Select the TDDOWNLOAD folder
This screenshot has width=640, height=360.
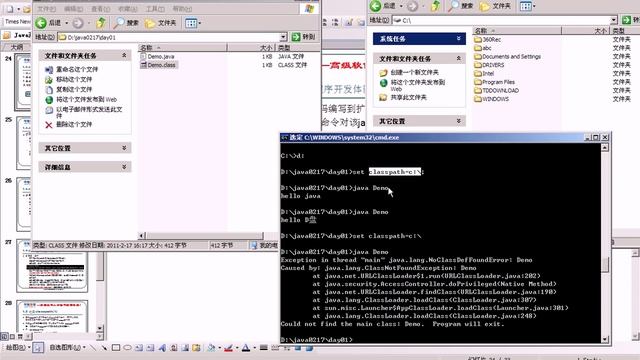[x=496, y=91]
